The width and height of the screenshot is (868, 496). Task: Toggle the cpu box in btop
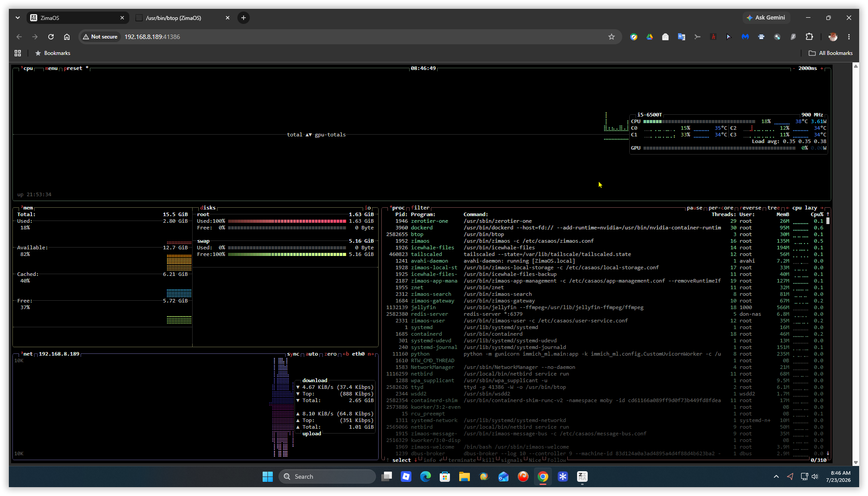pyautogui.click(x=28, y=68)
